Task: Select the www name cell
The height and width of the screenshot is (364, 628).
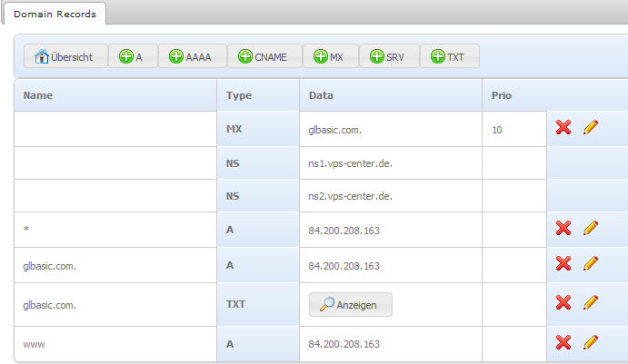Action: pos(115,344)
